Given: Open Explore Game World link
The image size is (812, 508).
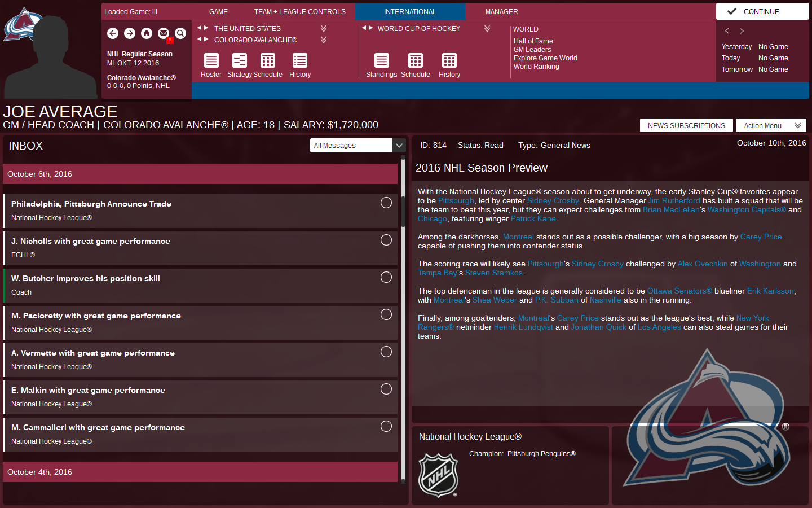Looking at the screenshot, I should (x=545, y=58).
